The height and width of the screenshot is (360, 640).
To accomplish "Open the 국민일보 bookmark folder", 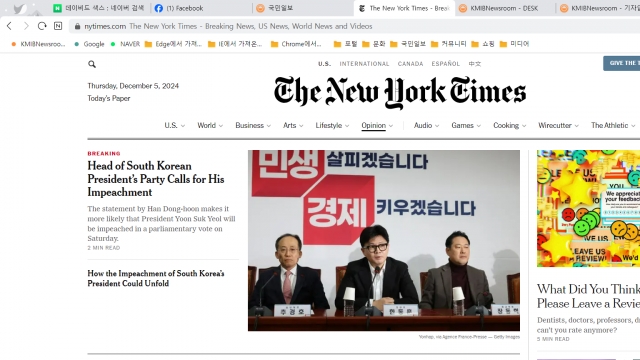I will 408,44.
